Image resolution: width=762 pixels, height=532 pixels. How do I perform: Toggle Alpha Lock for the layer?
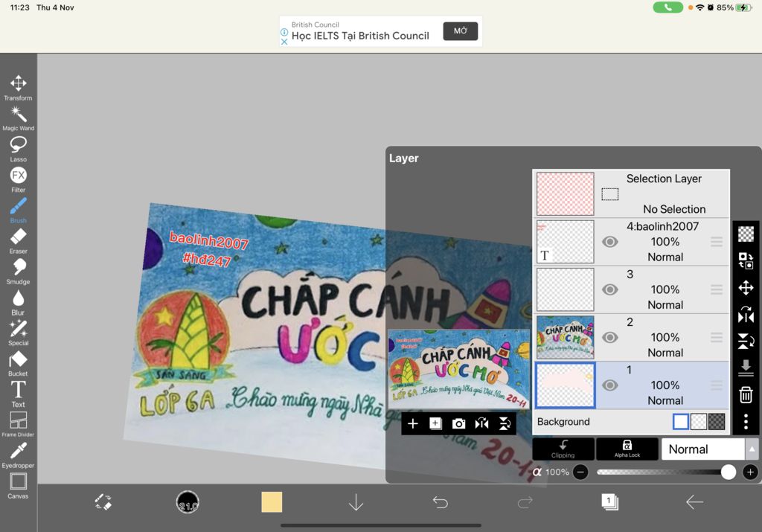627,449
